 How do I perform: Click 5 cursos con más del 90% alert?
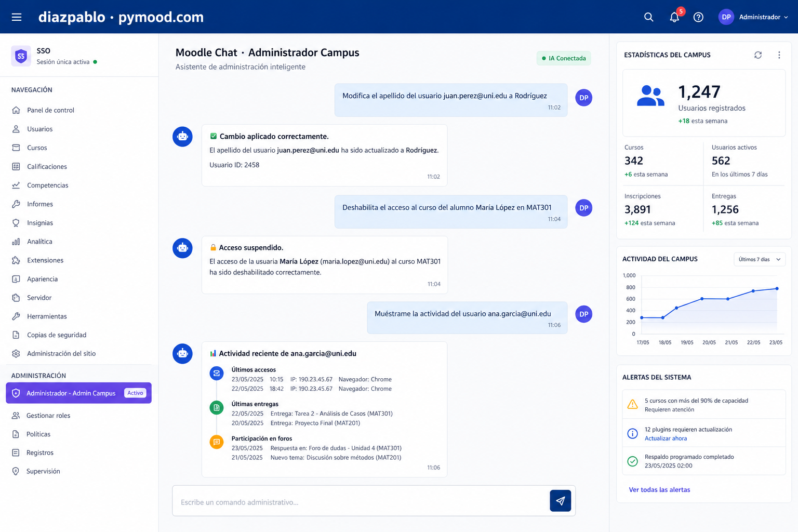(x=703, y=405)
